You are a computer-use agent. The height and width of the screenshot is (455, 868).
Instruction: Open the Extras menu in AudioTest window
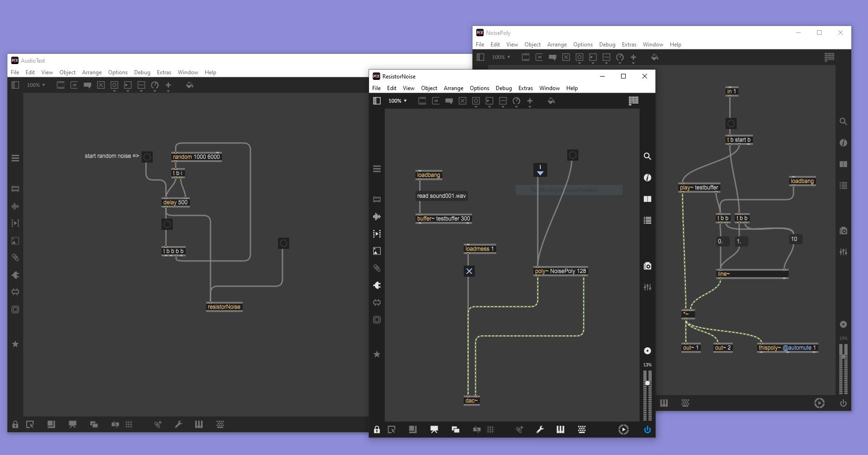tap(164, 72)
